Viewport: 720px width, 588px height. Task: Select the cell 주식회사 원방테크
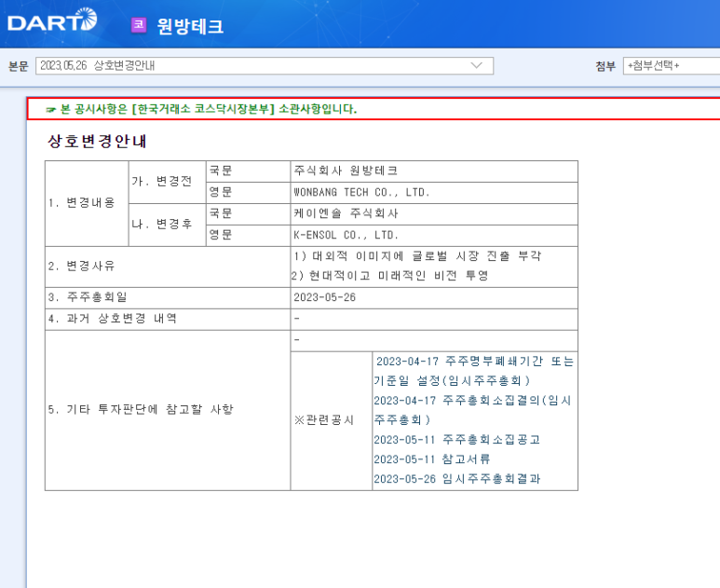pos(434,171)
